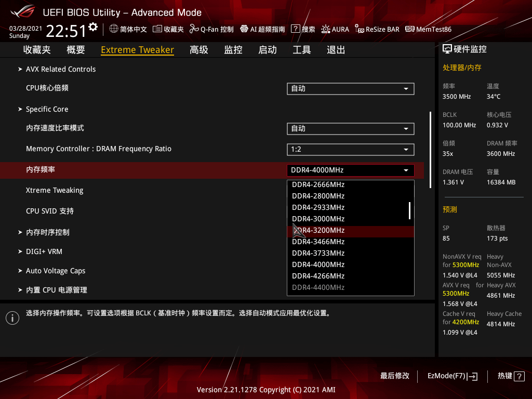This screenshot has height=399, width=532.
Task: Go to the 启动 tab
Action: tap(268, 50)
